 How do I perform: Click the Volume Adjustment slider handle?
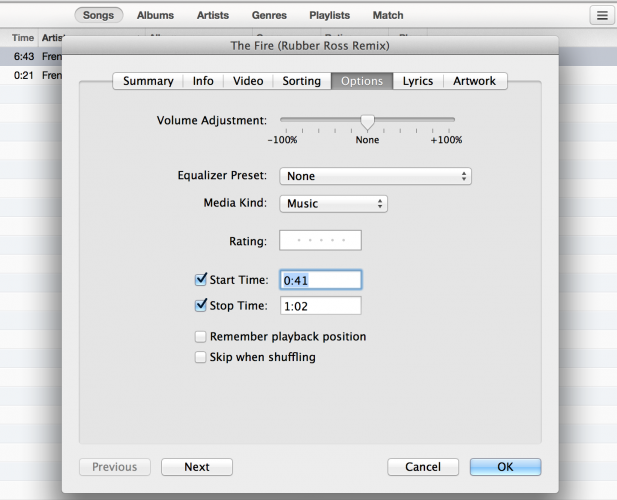[367, 122]
